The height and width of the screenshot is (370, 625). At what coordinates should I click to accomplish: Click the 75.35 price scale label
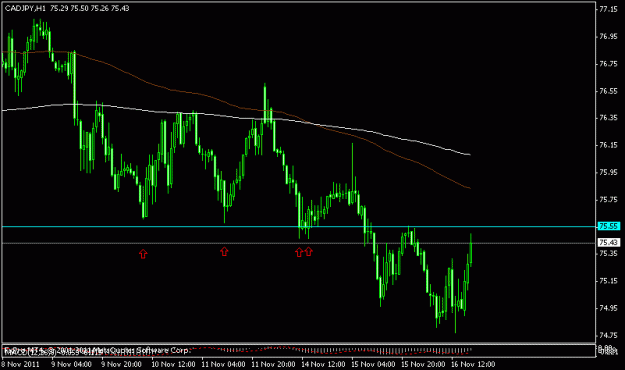(x=608, y=254)
